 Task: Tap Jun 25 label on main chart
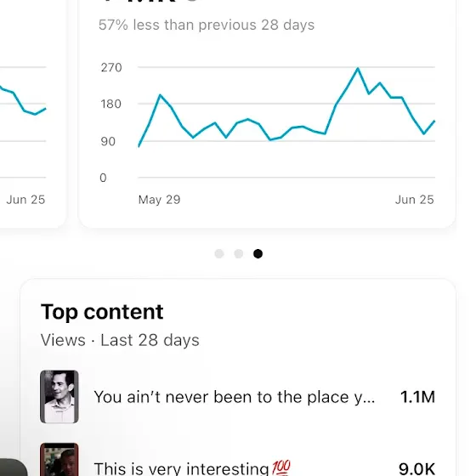coord(415,200)
